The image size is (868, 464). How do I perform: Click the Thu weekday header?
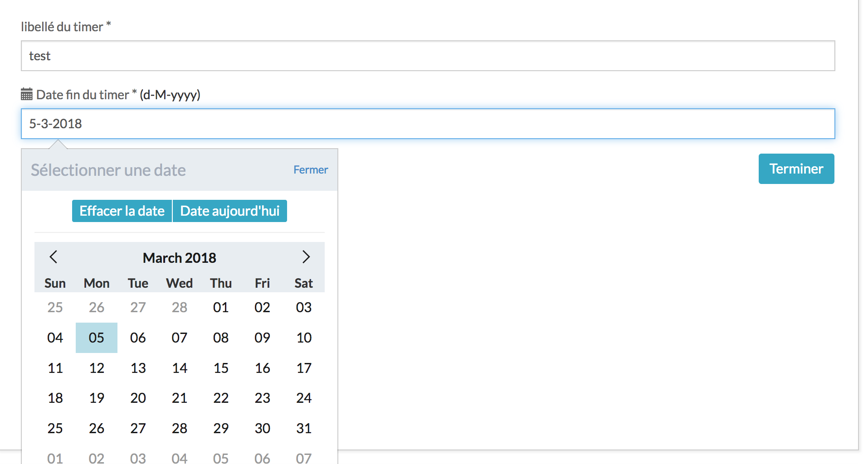(x=221, y=283)
